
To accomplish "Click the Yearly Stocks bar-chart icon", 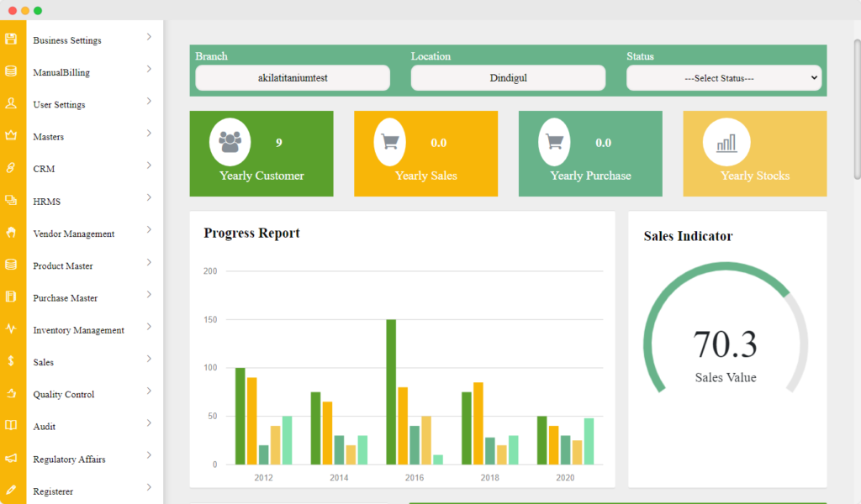I will point(726,143).
